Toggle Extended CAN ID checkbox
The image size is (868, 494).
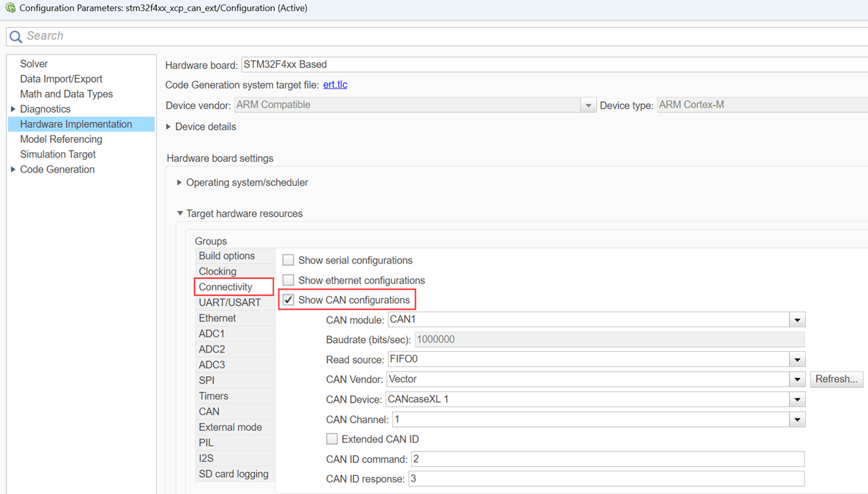[x=332, y=439]
